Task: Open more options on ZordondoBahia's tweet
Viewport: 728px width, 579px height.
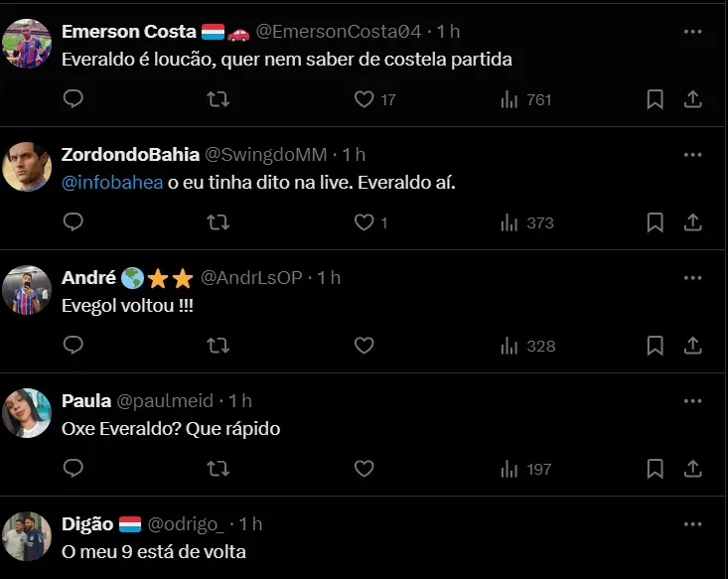Action: tap(693, 155)
